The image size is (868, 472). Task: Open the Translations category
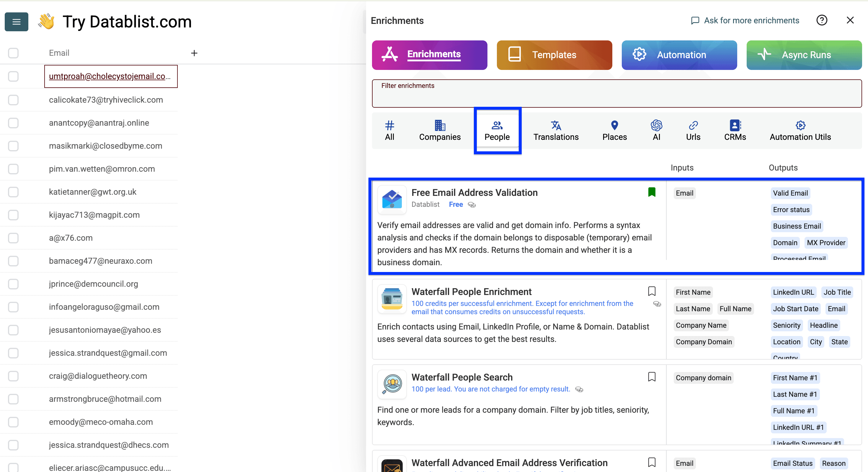(555, 131)
